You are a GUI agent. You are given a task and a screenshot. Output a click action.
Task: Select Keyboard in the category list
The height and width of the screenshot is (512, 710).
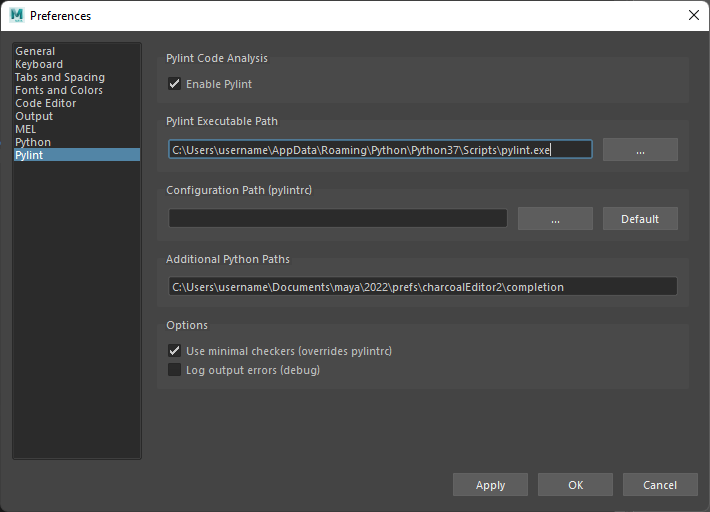(x=39, y=64)
